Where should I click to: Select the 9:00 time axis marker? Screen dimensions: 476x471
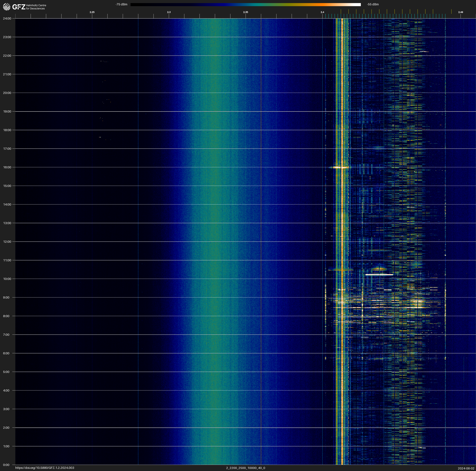point(6,297)
